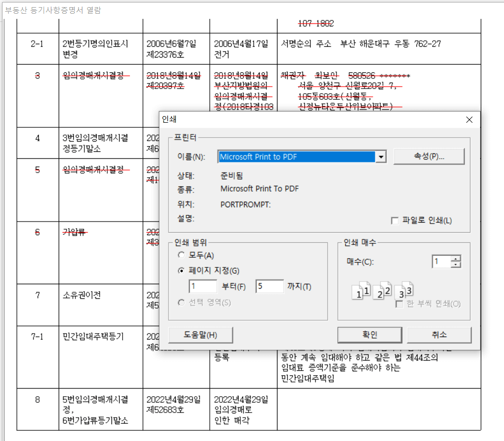Click the struck-through 채권자 최보인 entry
Viewport: 504px width, 441px height.
[x=346, y=76]
